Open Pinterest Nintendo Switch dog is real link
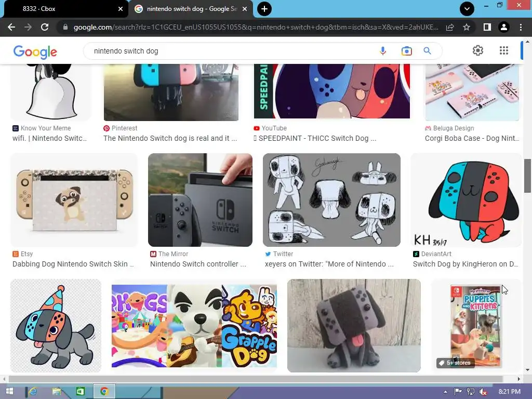The width and height of the screenshot is (532, 399). [170, 138]
